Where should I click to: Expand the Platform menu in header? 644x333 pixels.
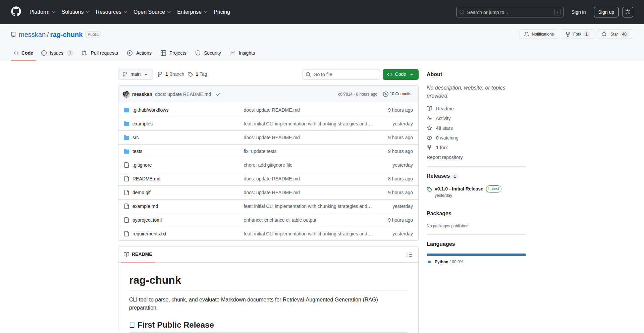42,12
